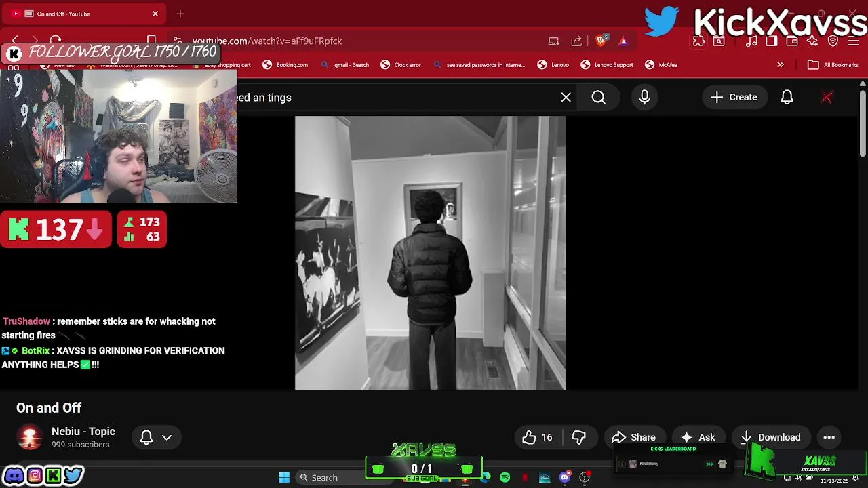Select the On and Off - YouTube tab
Screen dimensions: 868x488
(85, 14)
